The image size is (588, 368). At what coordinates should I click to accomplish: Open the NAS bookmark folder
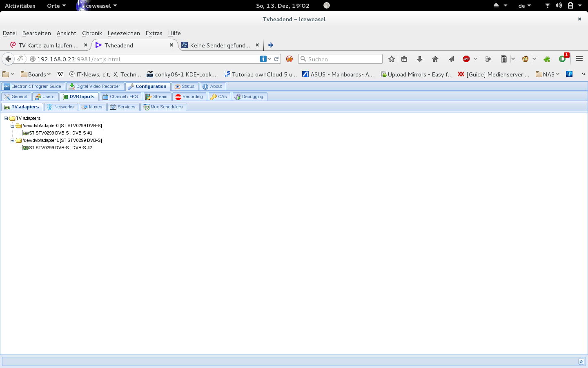click(548, 74)
